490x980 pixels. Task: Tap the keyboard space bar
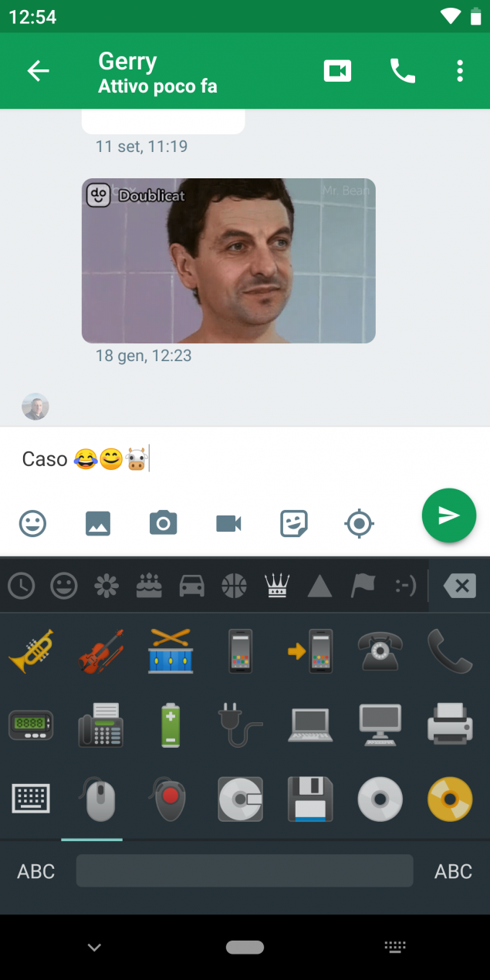[245, 870]
